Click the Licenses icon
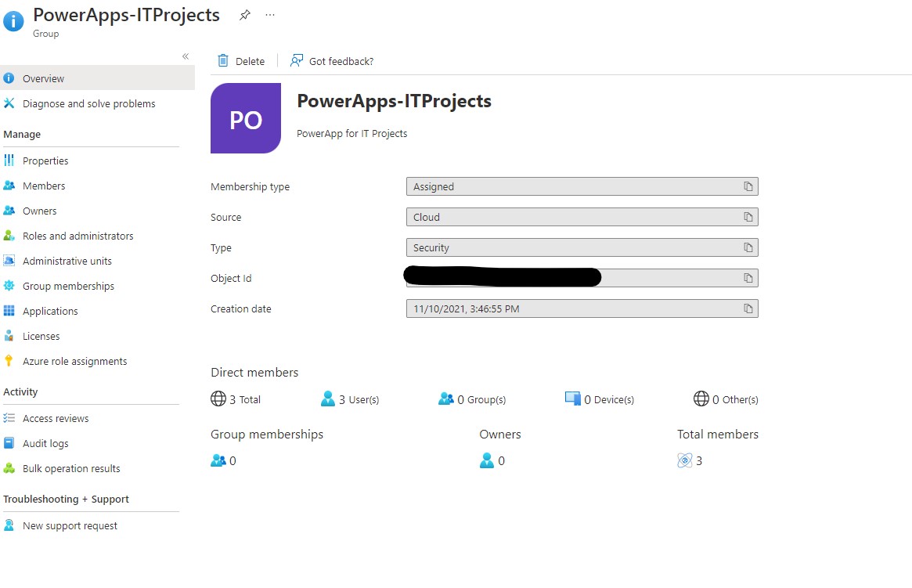Image resolution: width=912 pixels, height=588 pixels. [9, 336]
